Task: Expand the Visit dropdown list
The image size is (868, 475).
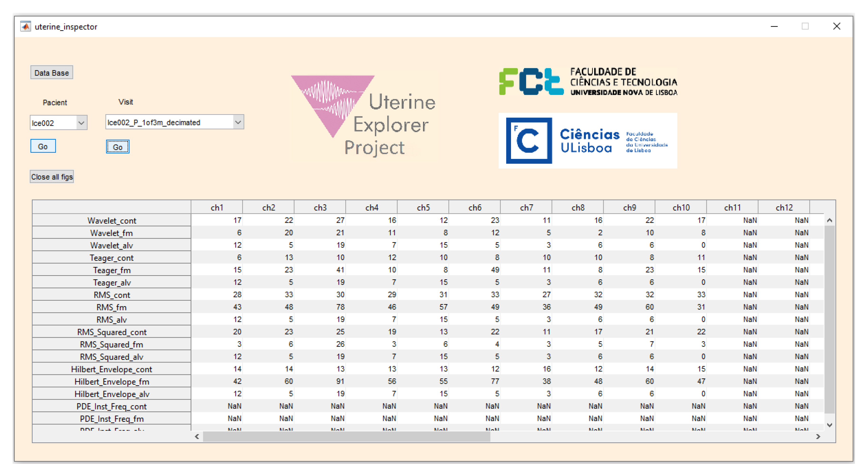Action: (238, 122)
